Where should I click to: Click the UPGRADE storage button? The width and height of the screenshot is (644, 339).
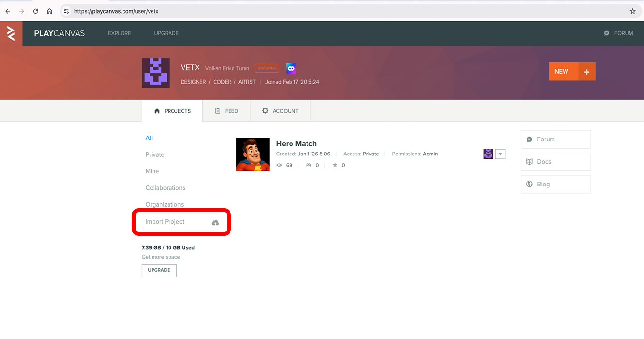pyautogui.click(x=159, y=270)
